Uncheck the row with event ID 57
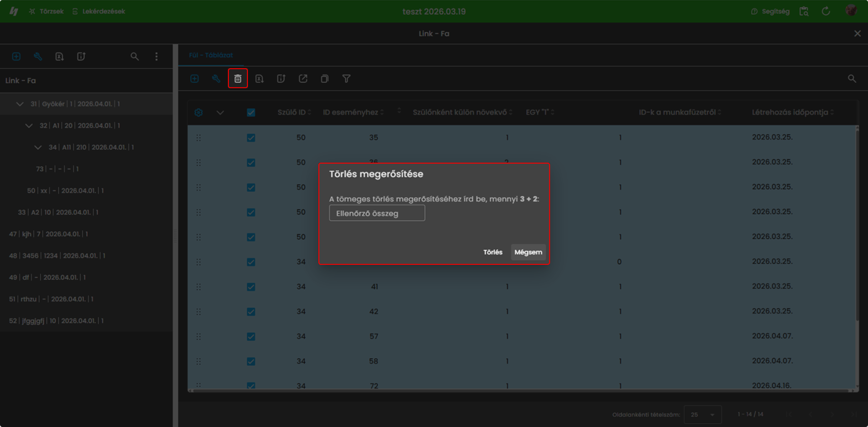 coord(251,336)
